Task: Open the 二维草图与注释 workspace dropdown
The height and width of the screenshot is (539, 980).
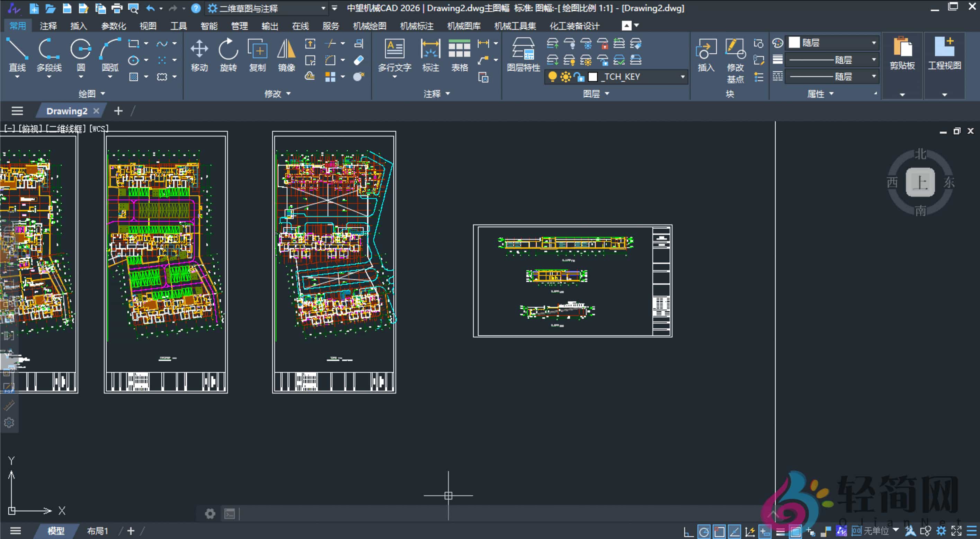Action: coord(323,8)
